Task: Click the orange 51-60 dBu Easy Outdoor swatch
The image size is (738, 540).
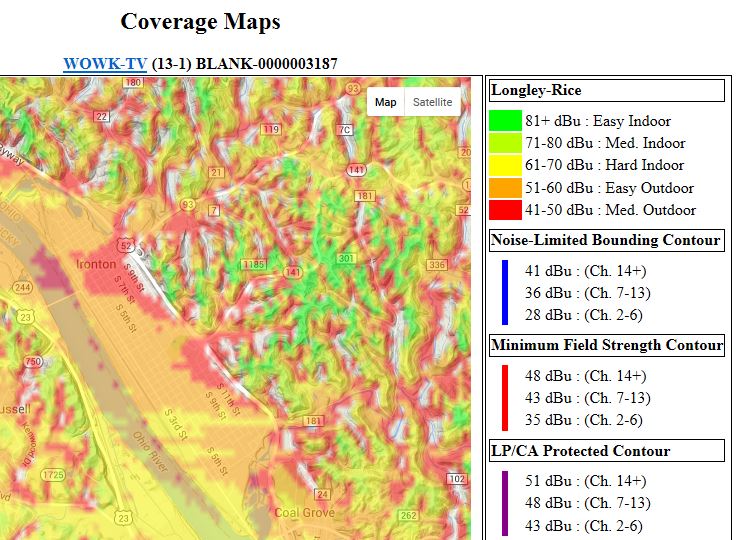Action: pyautogui.click(x=505, y=188)
